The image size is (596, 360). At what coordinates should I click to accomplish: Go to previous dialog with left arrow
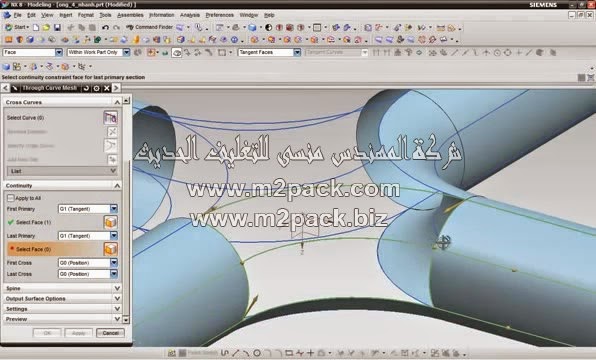coord(5,88)
